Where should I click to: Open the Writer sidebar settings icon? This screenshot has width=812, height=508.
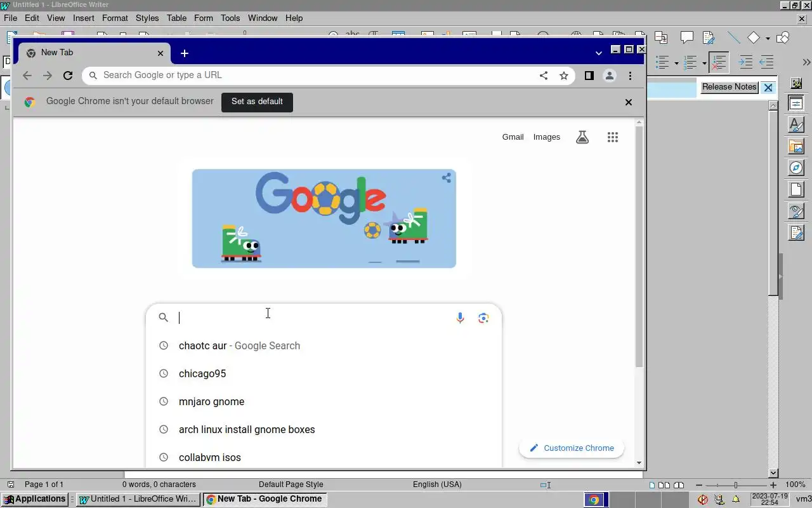tap(796, 83)
